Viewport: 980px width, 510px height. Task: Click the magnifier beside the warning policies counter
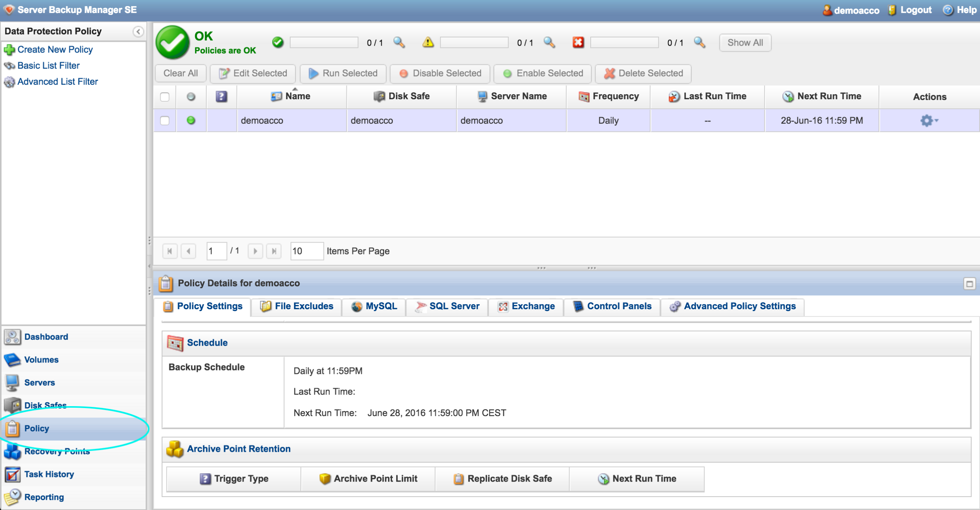549,42
